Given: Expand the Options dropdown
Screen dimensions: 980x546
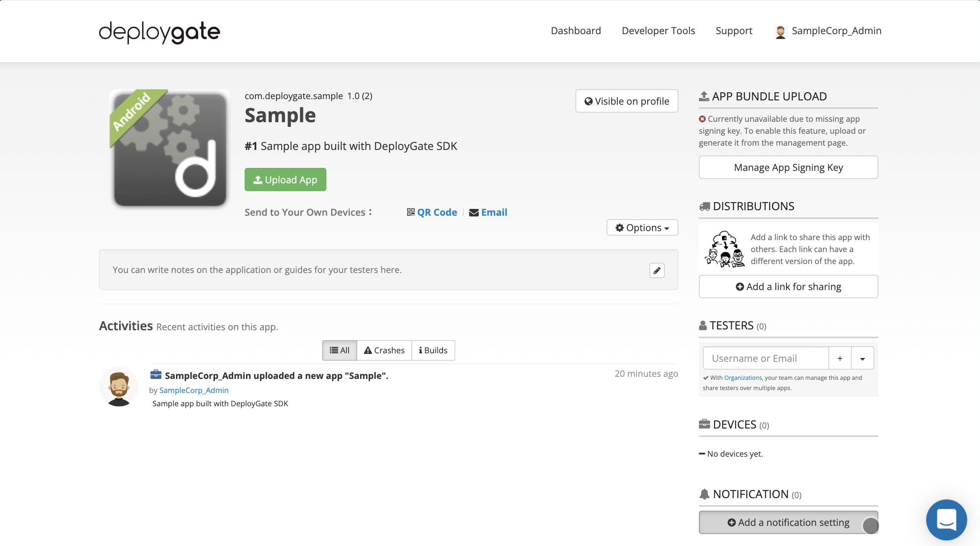Looking at the screenshot, I should [642, 228].
